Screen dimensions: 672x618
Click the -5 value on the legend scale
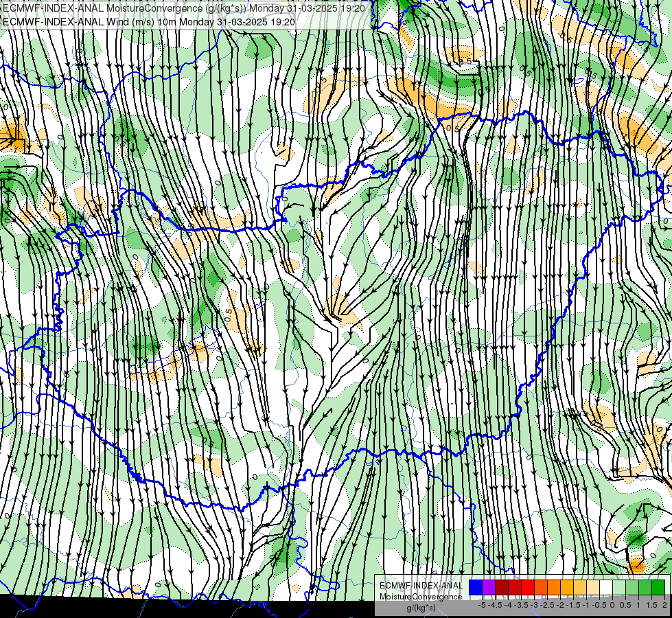tap(482, 605)
